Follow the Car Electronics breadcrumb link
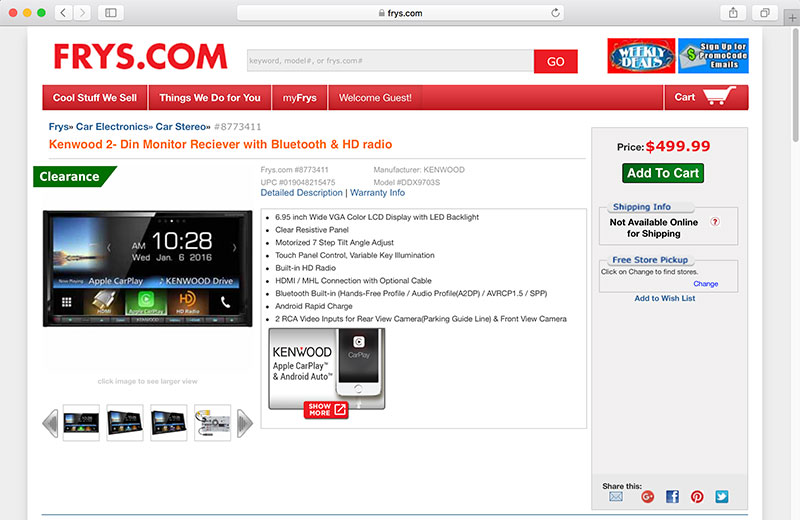 (112, 127)
